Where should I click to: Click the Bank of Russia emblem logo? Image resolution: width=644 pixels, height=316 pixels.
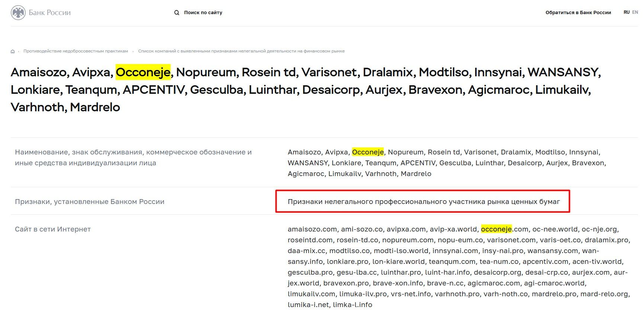(x=18, y=13)
